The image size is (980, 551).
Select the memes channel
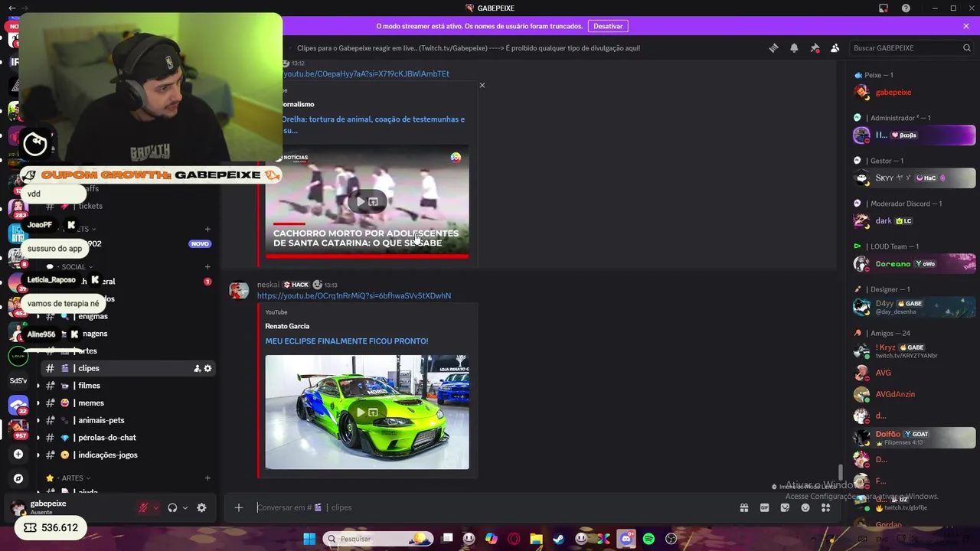pos(127,403)
